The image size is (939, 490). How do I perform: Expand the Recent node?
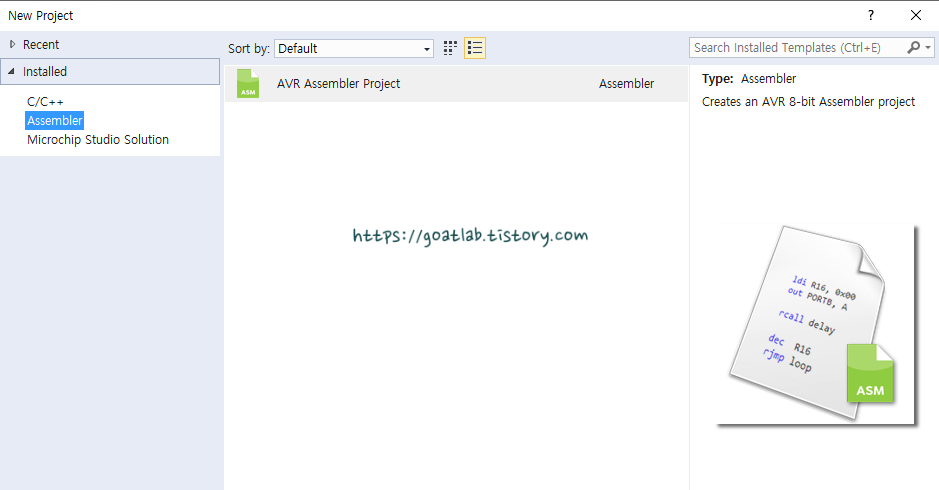point(12,44)
